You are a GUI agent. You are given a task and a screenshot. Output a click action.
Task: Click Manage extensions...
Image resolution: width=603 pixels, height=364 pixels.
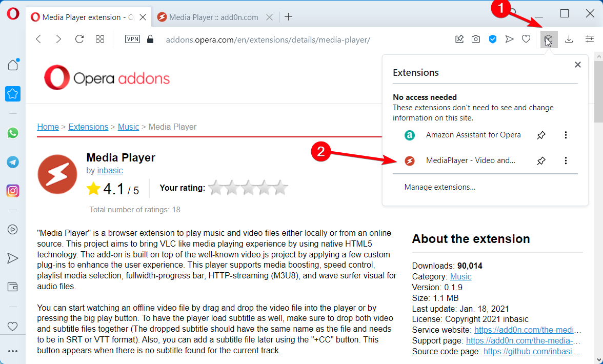coord(439,187)
